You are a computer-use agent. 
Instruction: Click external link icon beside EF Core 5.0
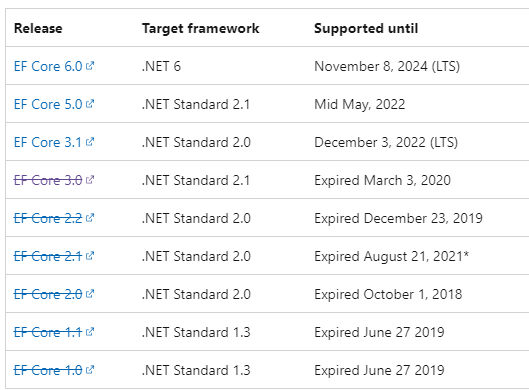tap(90, 104)
